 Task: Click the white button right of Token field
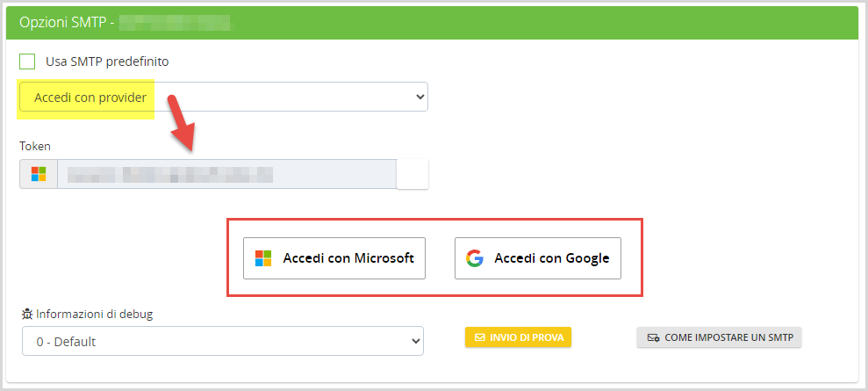pyautogui.click(x=412, y=174)
